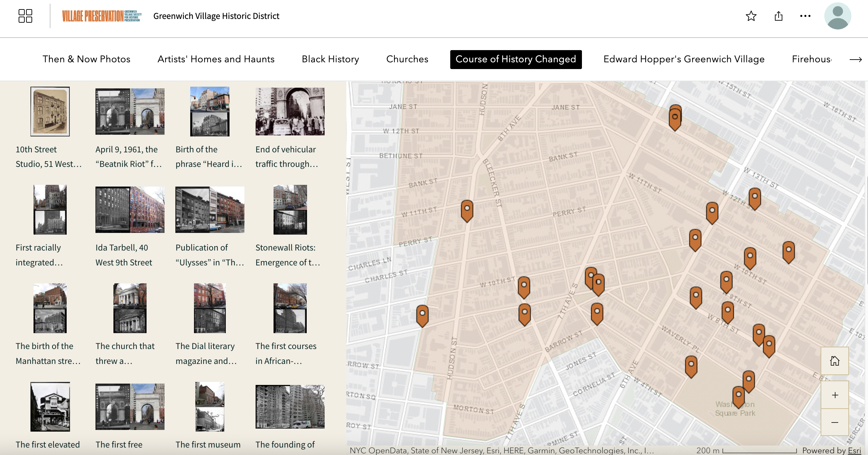Open the Stonewall Riots thumbnail
This screenshot has width=868, height=455.
point(290,210)
